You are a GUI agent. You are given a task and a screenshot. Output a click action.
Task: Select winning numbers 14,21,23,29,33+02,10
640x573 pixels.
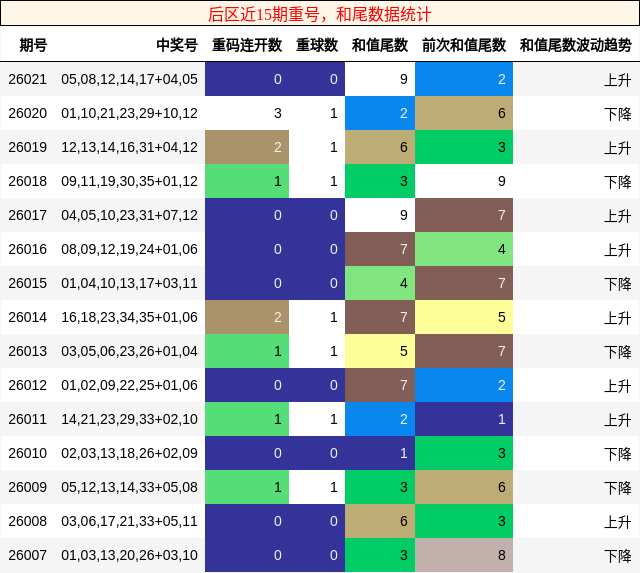tap(129, 419)
